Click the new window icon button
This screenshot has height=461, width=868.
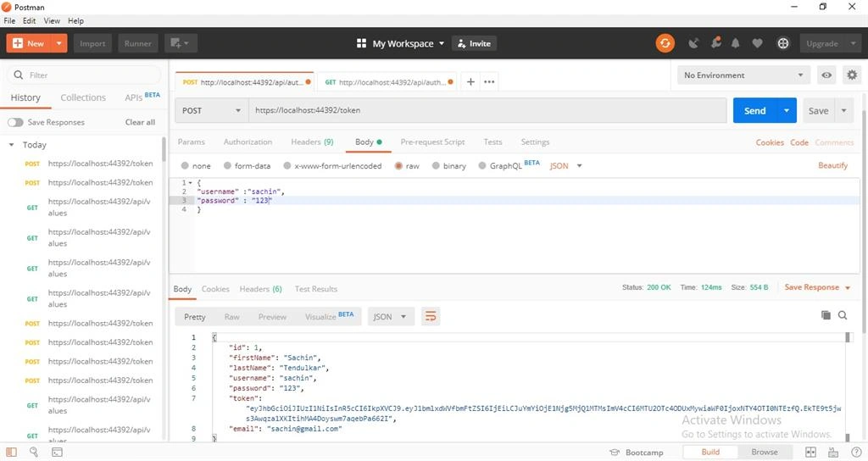click(x=181, y=43)
